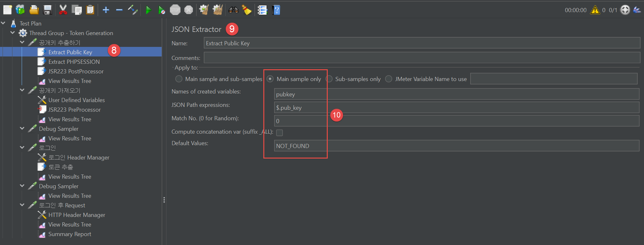The width and height of the screenshot is (644, 245).
Task: Collapse the 로그인 후 Request node
Action: pyautogui.click(x=22, y=205)
